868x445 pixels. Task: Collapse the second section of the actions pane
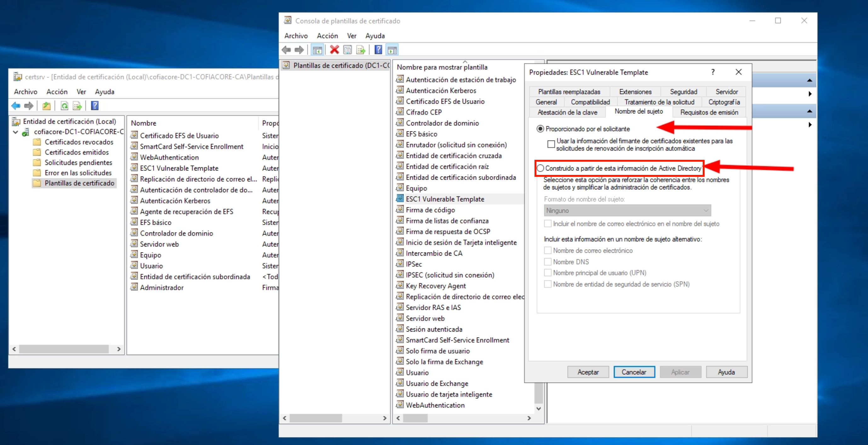(x=809, y=111)
